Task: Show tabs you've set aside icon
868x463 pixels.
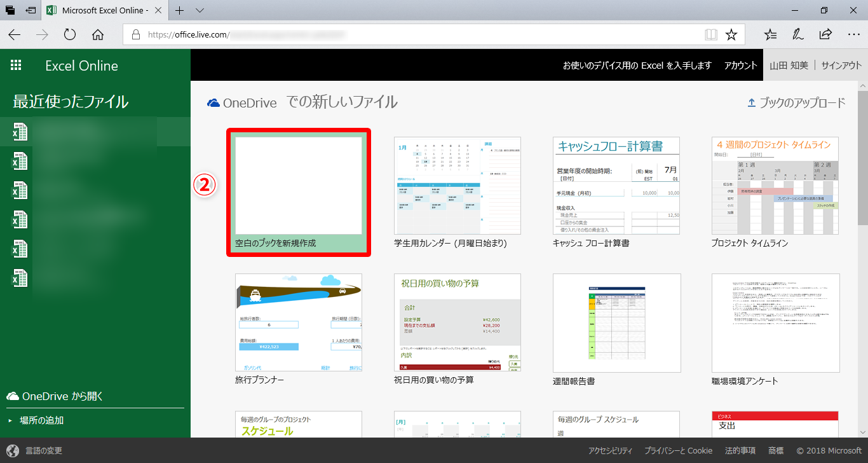Action: click(x=10, y=10)
